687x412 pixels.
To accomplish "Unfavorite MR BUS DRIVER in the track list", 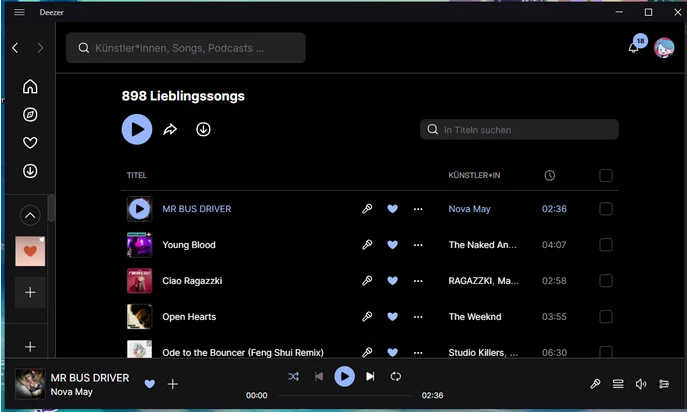I will [393, 209].
